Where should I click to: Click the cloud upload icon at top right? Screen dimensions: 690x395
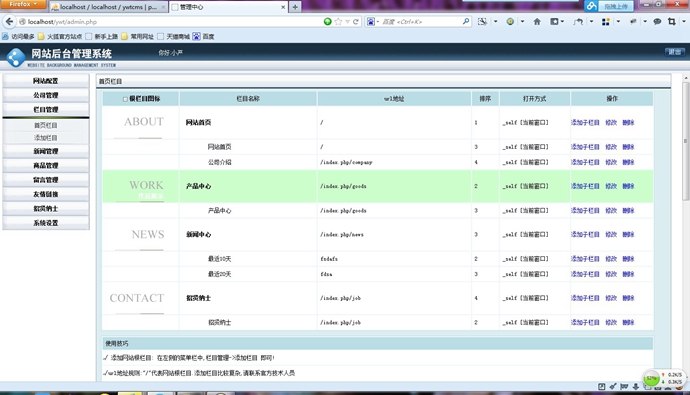coord(591,6)
